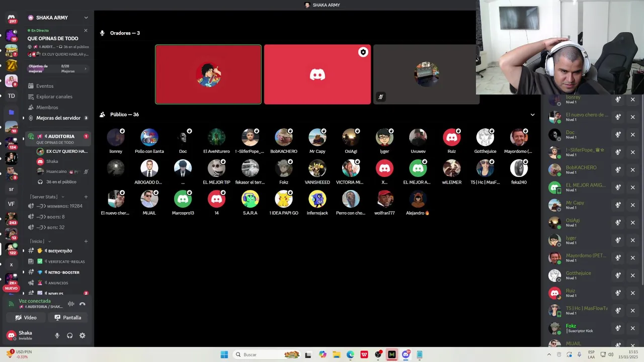Switch to the VF server

tap(11, 204)
